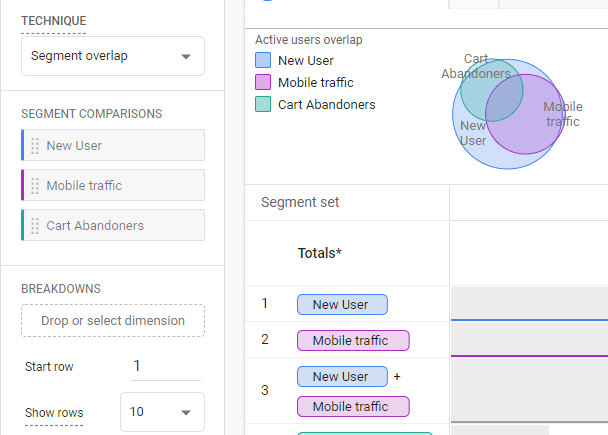The width and height of the screenshot is (608, 435).
Task: Click the New User chip in table row 1
Action: point(342,305)
